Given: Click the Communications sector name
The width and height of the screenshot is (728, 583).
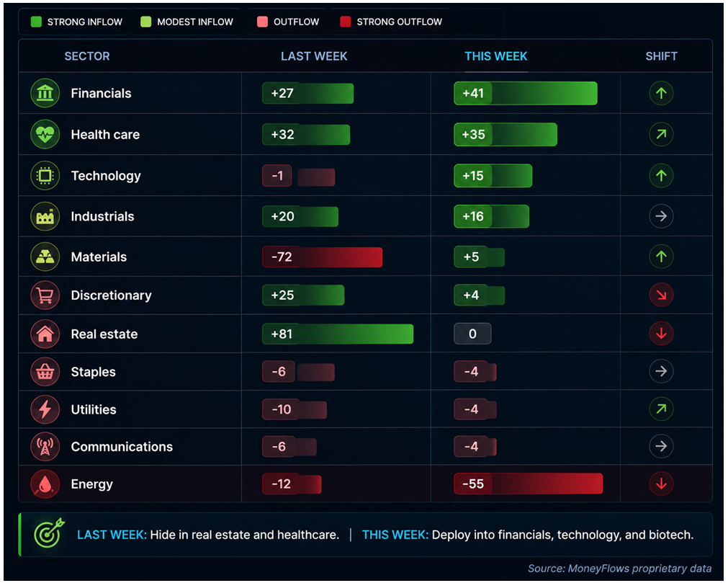Looking at the screenshot, I should tap(122, 446).
